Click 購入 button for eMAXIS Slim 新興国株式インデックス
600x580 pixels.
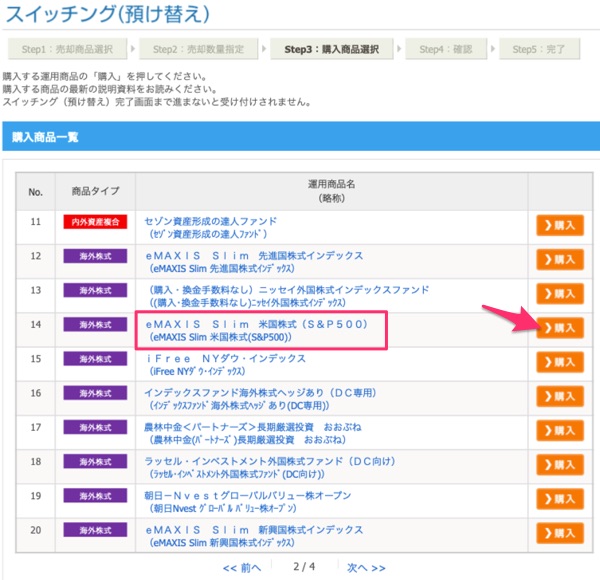[x=560, y=533]
